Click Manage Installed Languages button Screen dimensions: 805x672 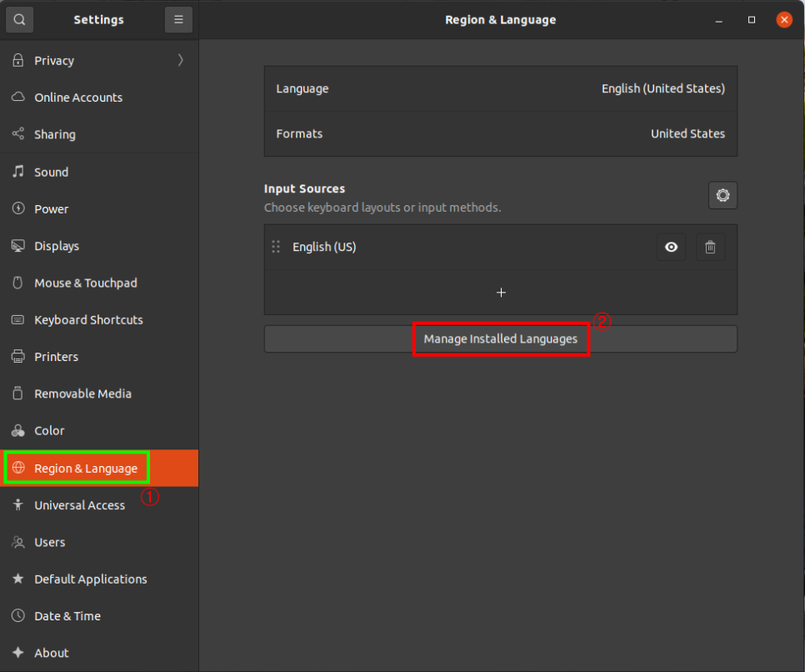(501, 339)
